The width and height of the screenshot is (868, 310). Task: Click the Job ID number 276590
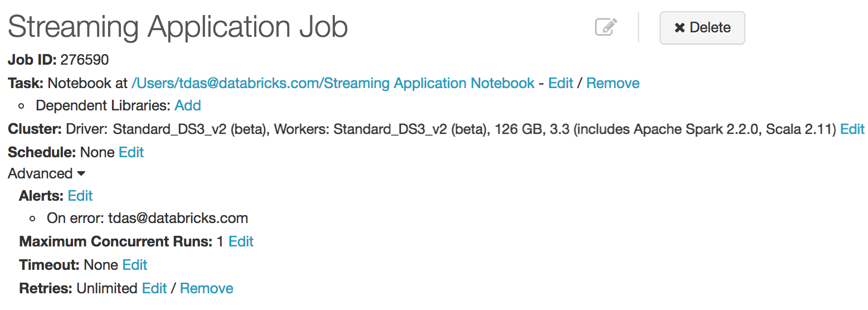[85, 60]
